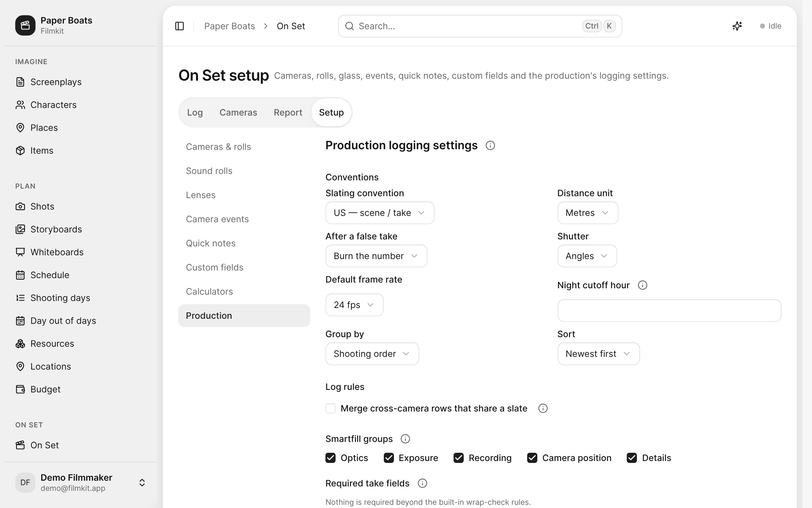Screen dimensions: 812x508
Task: Open the Sort Newest first dropdown
Action: [x=598, y=354]
